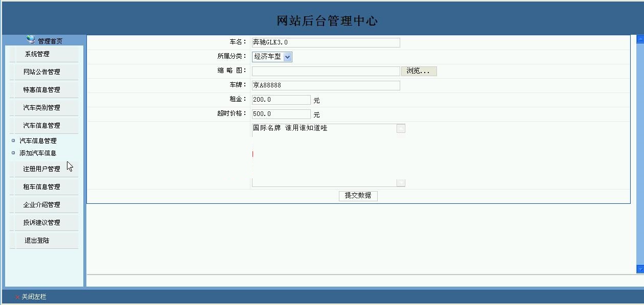This screenshot has height=305, width=644.
Task: Click 关闭左栏 to hide sidebar
Action: [34, 297]
